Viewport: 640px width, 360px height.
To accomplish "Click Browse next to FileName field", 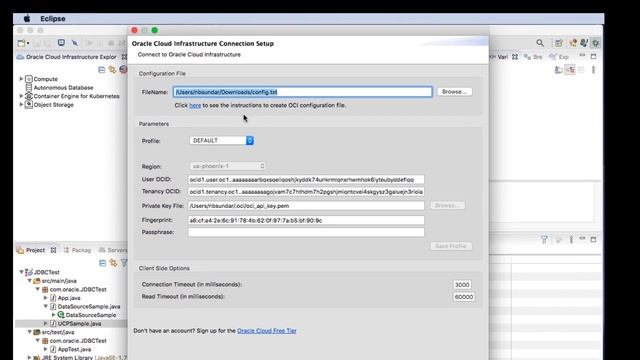I will coord(454,92).
